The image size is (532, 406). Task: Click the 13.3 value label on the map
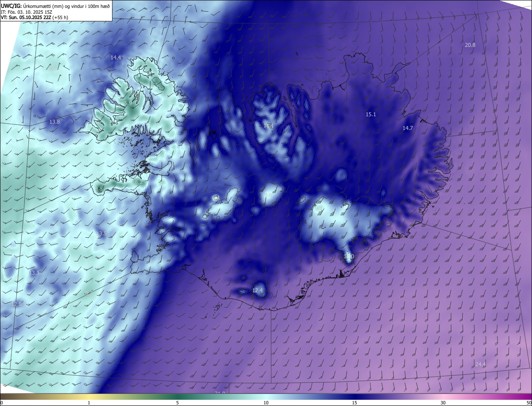(34, 273)
